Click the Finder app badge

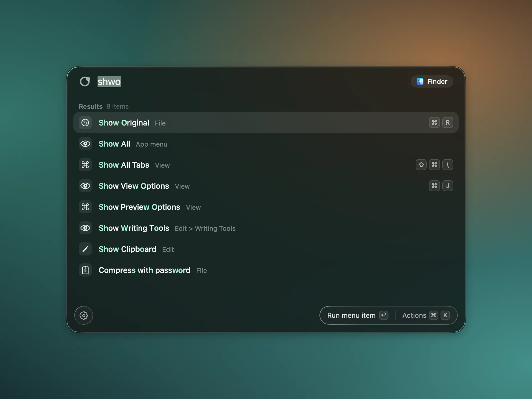(432, 81)
